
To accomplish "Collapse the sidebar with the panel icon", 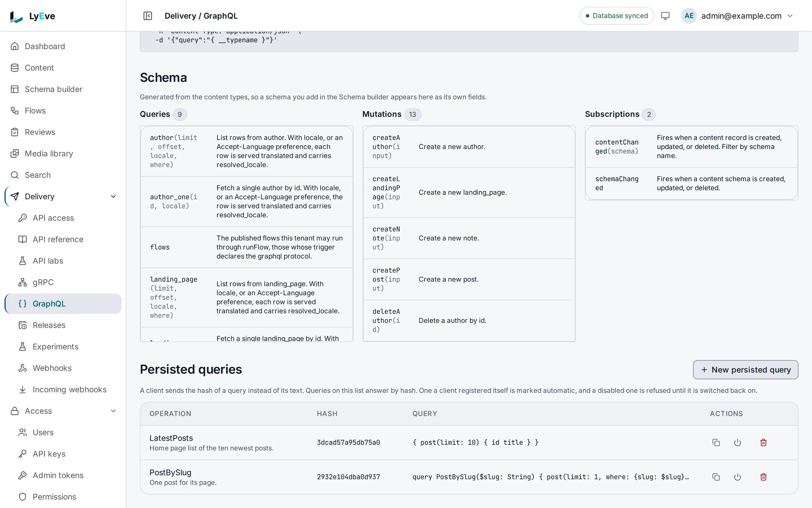I will pyautogui.click(x=148, y=16).
